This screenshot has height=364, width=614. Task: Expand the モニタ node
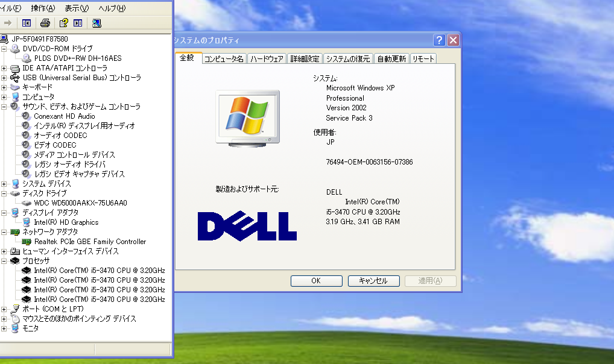[x=4, y=328]
